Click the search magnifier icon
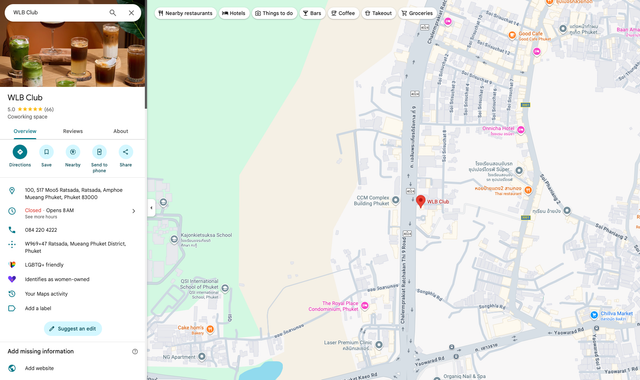This screenshot has width=640, height=380. 113,13
